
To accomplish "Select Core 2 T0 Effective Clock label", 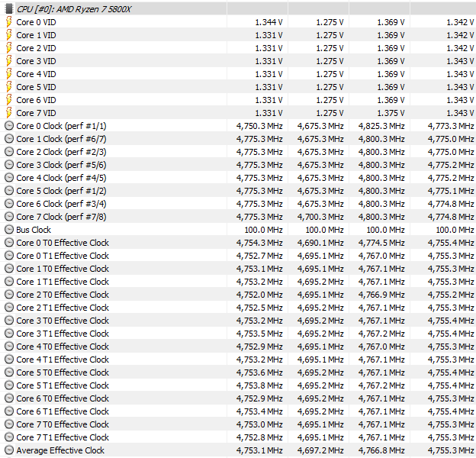I will point(63,295).
